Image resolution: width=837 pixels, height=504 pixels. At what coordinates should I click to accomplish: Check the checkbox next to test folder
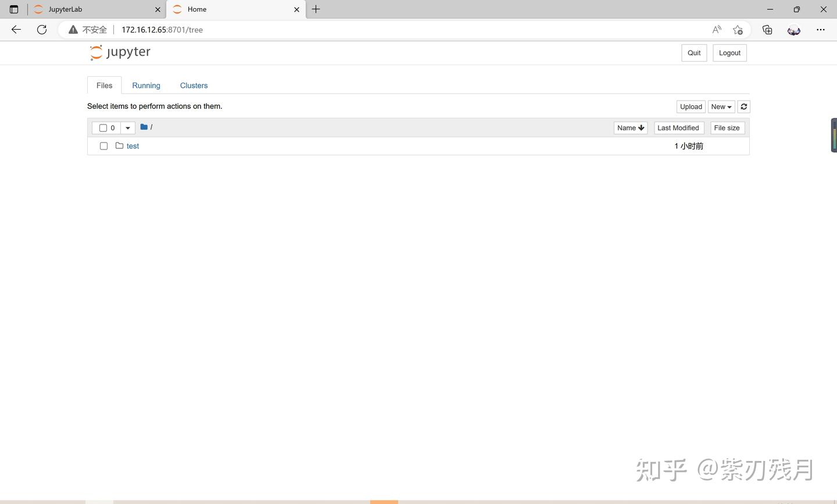tap(103, 146)
